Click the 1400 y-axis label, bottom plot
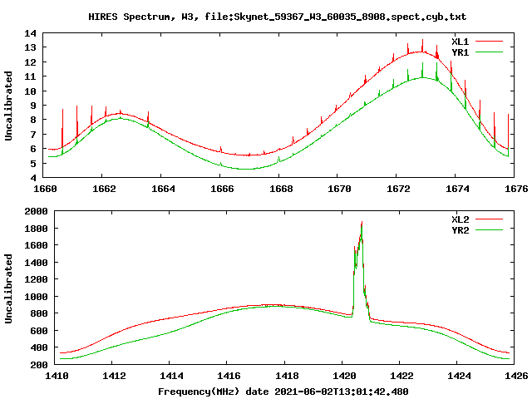532x399 pixels. (36, 263)
